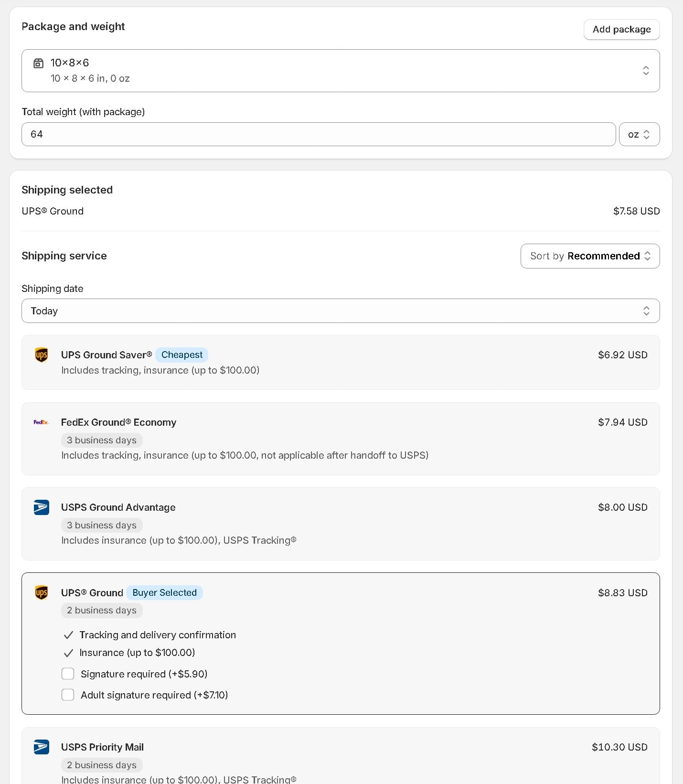
Task: Enable Signature required checkbox
Action: click(68, 674)
